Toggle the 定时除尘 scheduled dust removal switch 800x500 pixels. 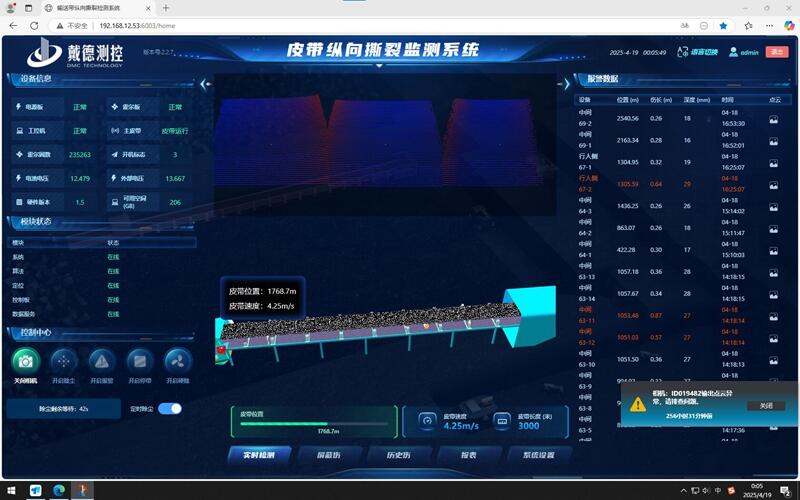tap(170, 408)
